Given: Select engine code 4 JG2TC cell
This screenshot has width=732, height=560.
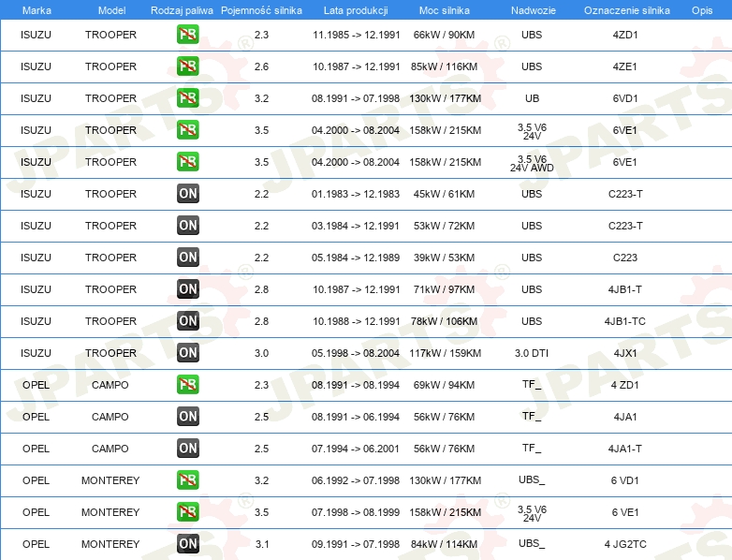Looking at the screenshot, I should coord(625,544).
